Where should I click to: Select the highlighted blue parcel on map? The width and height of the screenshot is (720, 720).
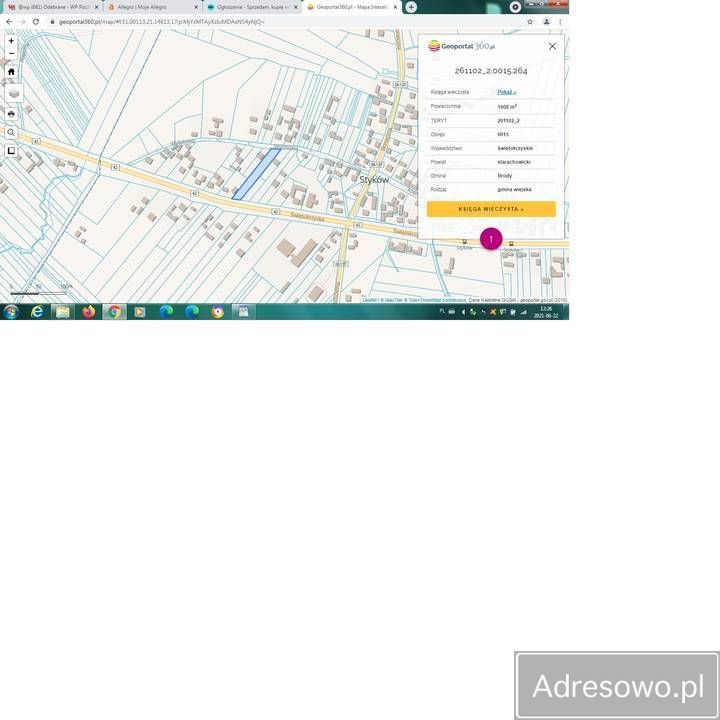256,174
